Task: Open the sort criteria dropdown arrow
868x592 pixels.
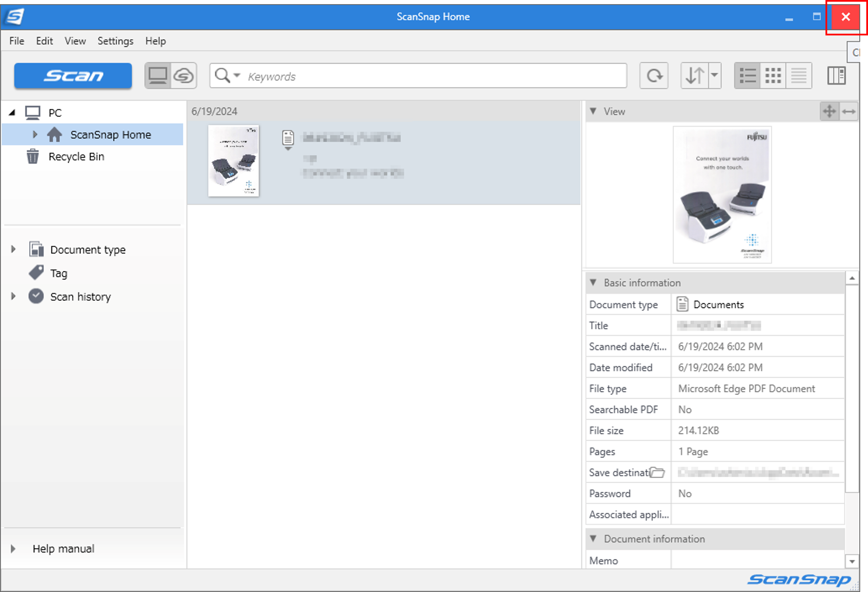Action: click(x=715, y=76)
